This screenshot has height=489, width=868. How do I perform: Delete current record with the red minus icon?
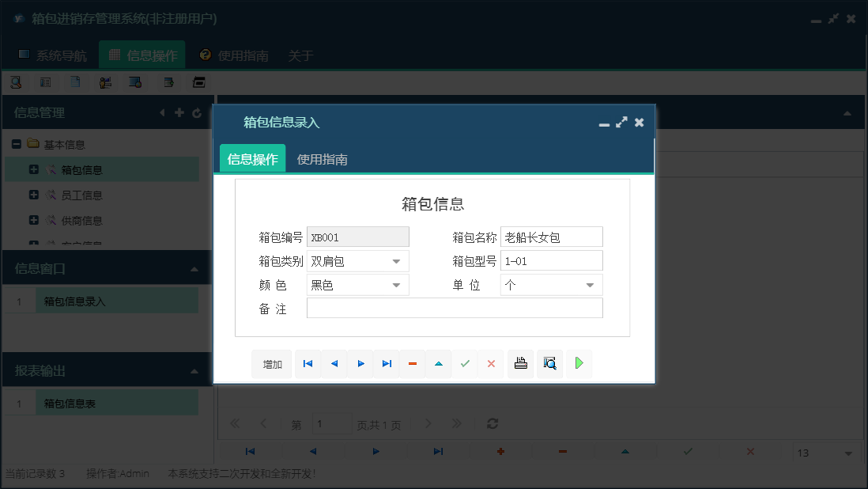click(412, 363)
